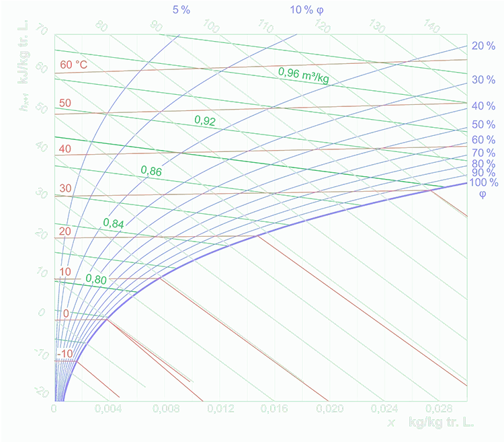Click the 'kJ/kg tr. L.' enthalpy axis title

(24, 52)
